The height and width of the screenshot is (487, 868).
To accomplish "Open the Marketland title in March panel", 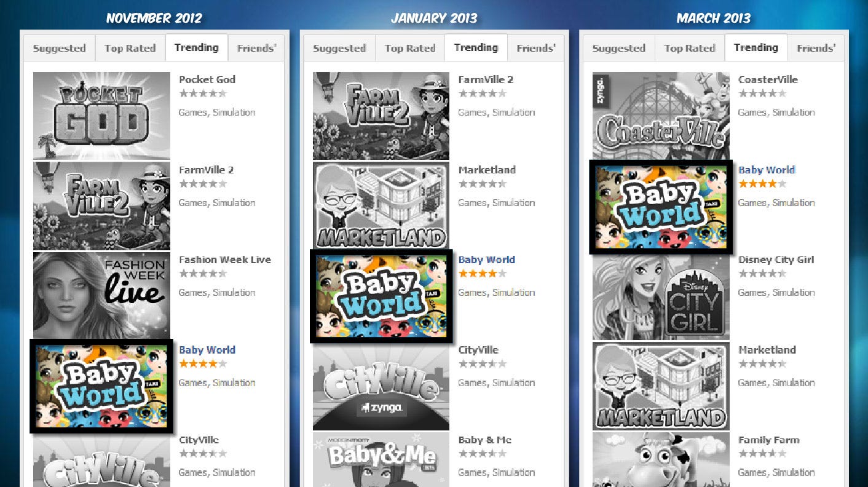I will 767,350.
